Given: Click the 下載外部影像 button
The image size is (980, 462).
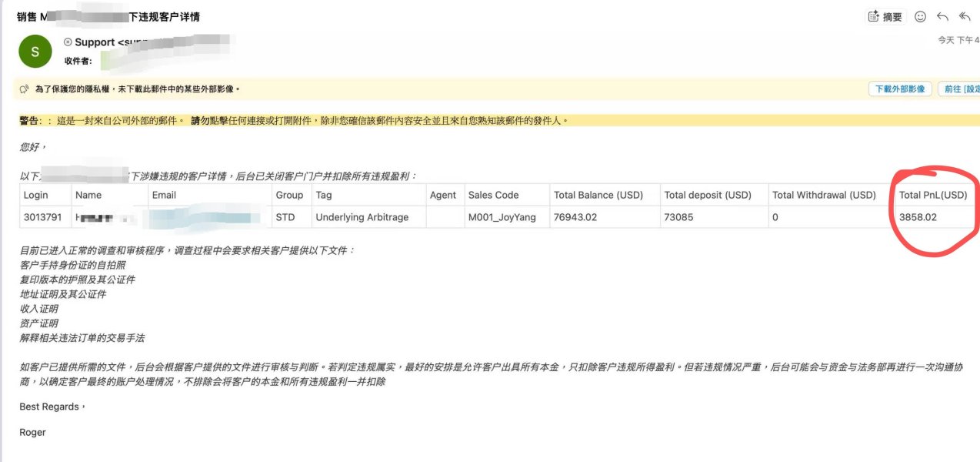Looking at the screenshot, I should point(900,89).
